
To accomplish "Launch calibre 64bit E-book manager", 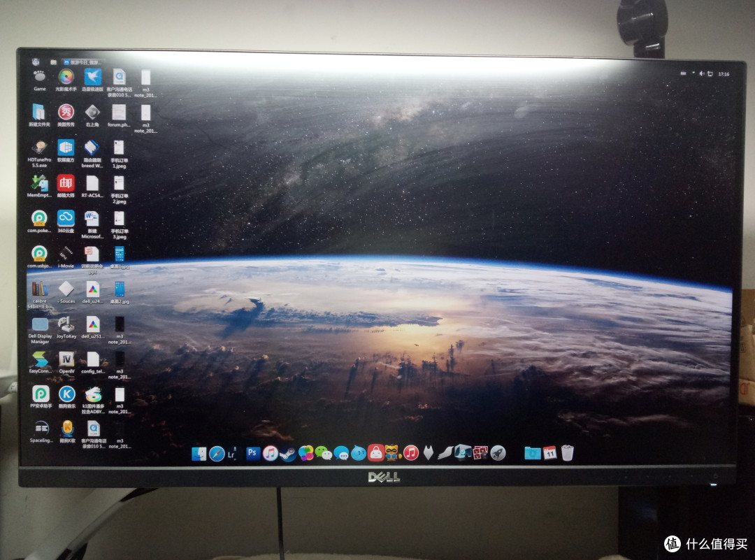I will coord(39,295).
